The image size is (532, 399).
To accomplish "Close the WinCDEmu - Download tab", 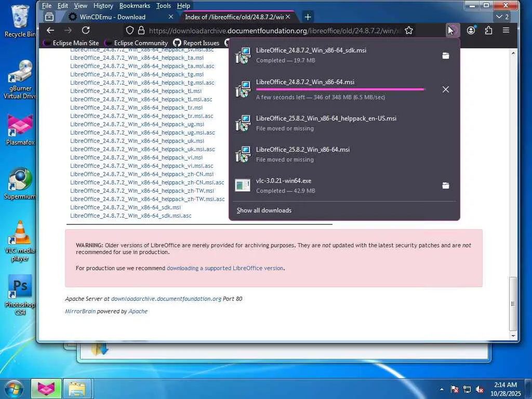I will tap(170, 17).
